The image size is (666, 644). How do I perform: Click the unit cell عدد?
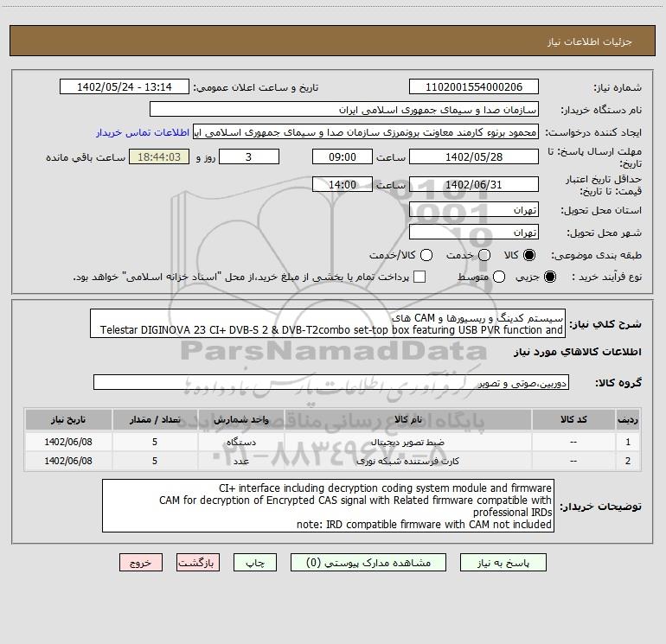click(x=240, y=461)
